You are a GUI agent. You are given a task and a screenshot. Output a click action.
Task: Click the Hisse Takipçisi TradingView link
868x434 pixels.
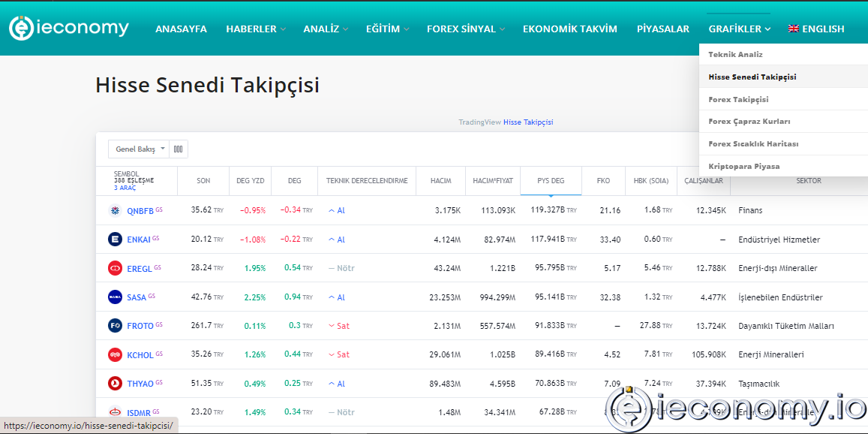(527, 122)
